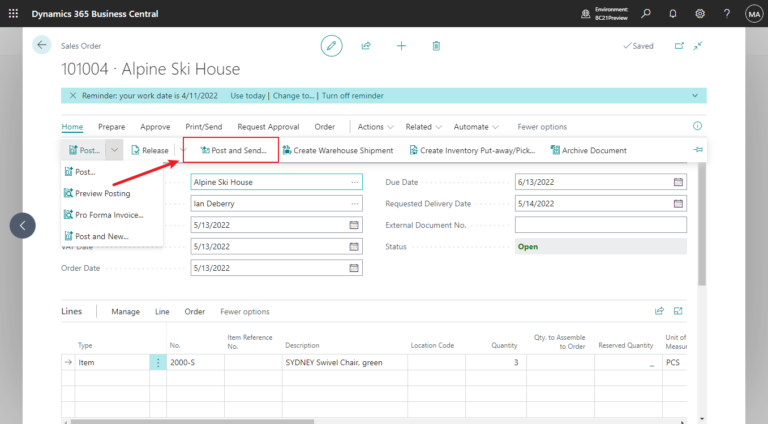768x424 pixels.
Task: Open the notifications bell
Action: [x=673, y=14]
